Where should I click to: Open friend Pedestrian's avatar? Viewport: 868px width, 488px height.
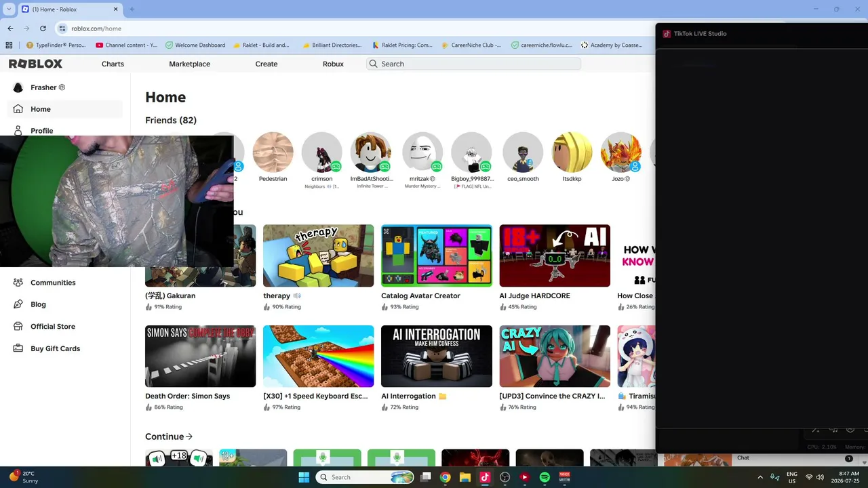coord(273,152)
